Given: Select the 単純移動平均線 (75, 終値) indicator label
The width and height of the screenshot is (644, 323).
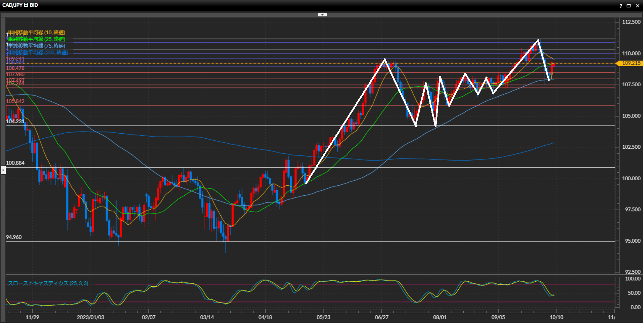Looking at the screenshot, I should [37, 46].
